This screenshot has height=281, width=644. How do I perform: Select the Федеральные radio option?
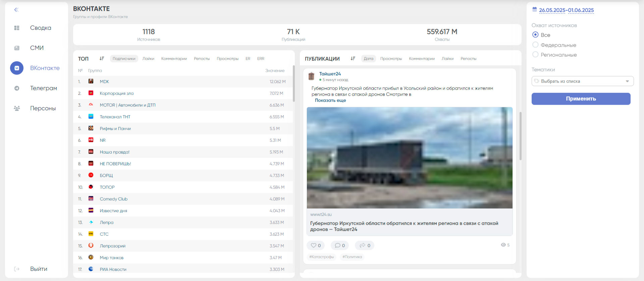pyautogui.click(x=535, y=45)
